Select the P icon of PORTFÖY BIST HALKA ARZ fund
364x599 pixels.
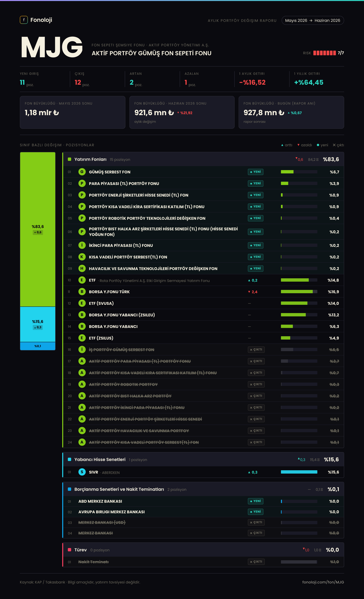point(82,232)
